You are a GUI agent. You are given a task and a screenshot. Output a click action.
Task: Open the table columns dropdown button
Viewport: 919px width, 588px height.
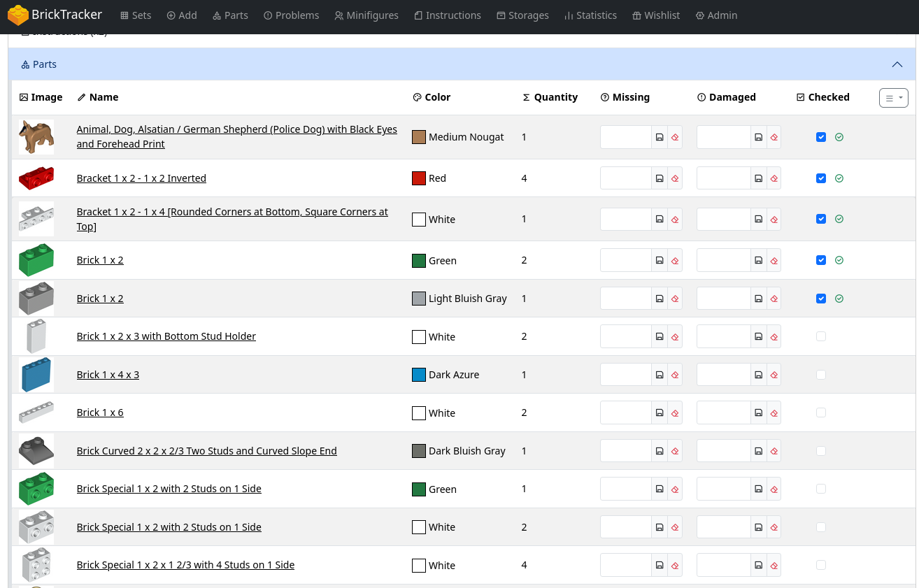coord(893,98)
